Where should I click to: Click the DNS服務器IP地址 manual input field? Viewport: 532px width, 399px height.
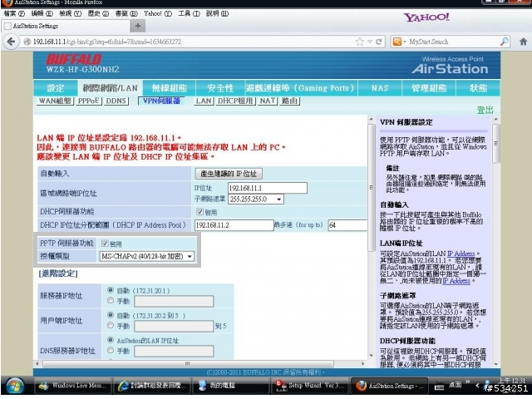pos(174,351)
